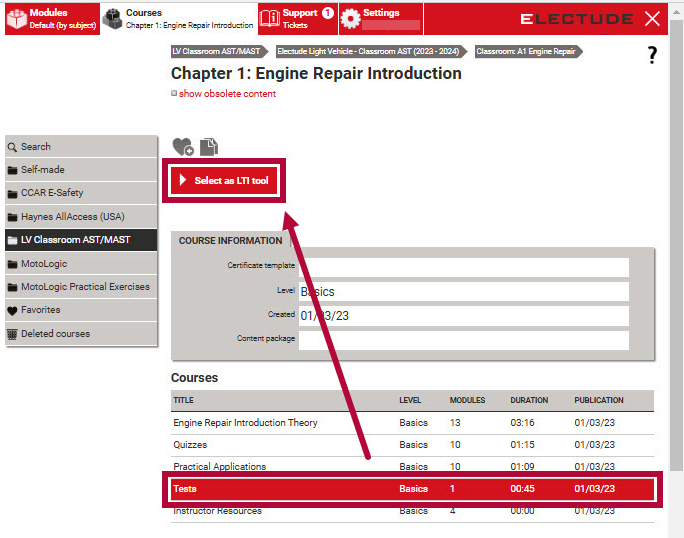Screen dimensions: 684x538
Task: Click the Content package field
Action: 464,340
